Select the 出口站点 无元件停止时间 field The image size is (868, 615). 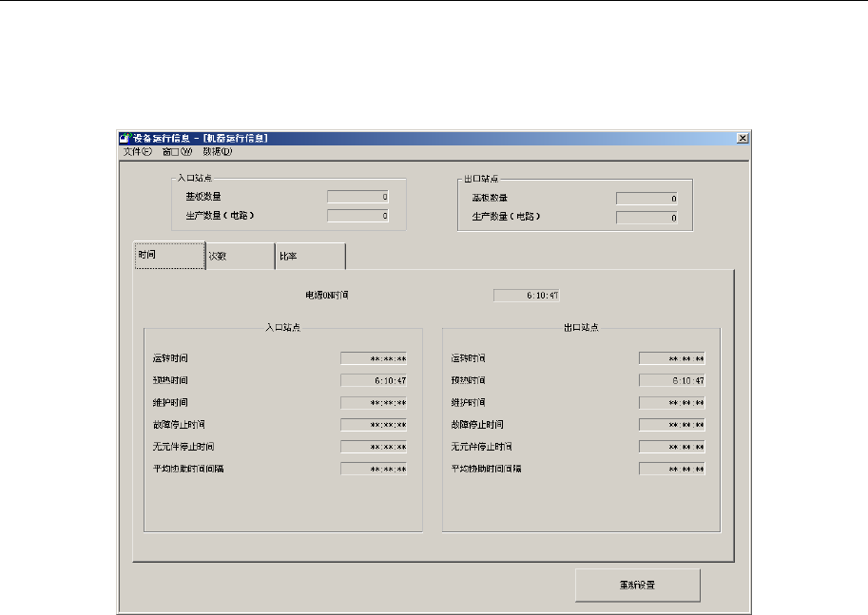coord(672,447)
